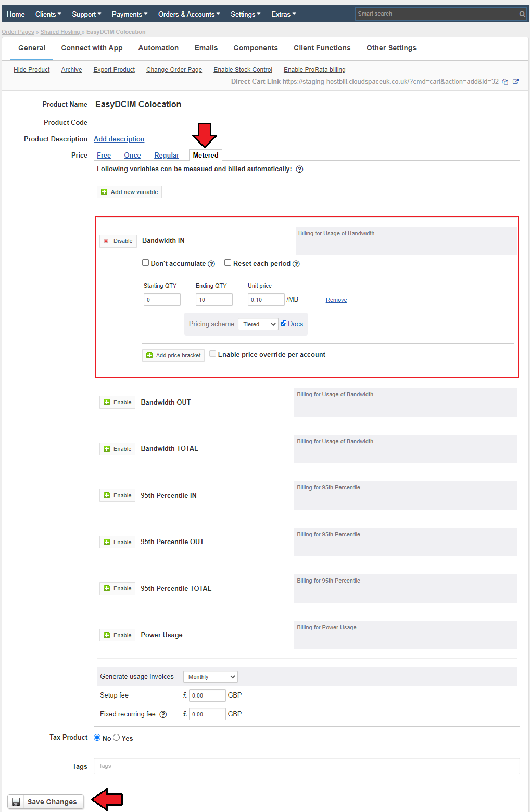
Task: Check Enable price override per account
Action: coord(213,354)
